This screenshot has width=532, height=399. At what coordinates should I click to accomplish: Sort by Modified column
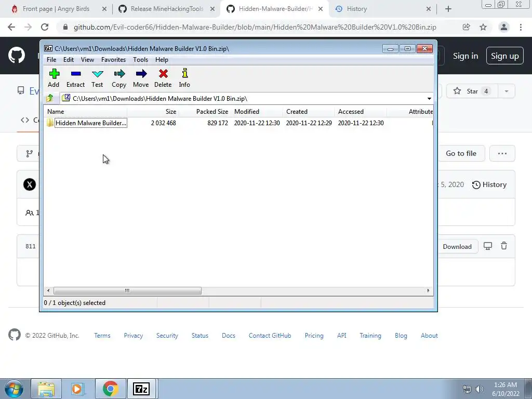[257, 112]
